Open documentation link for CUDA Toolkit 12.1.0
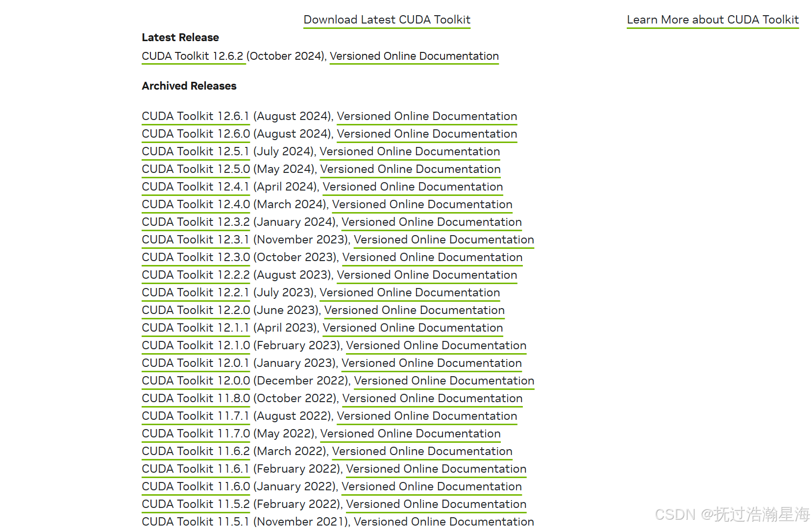 click(x=436, y=345)
